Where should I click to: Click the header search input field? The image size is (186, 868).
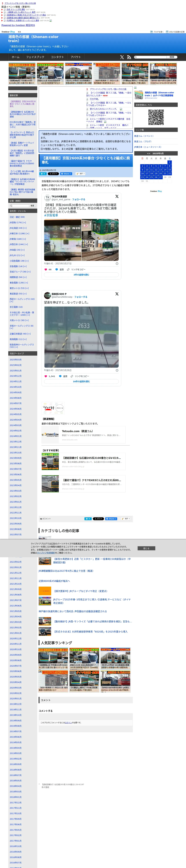(150, 57)
